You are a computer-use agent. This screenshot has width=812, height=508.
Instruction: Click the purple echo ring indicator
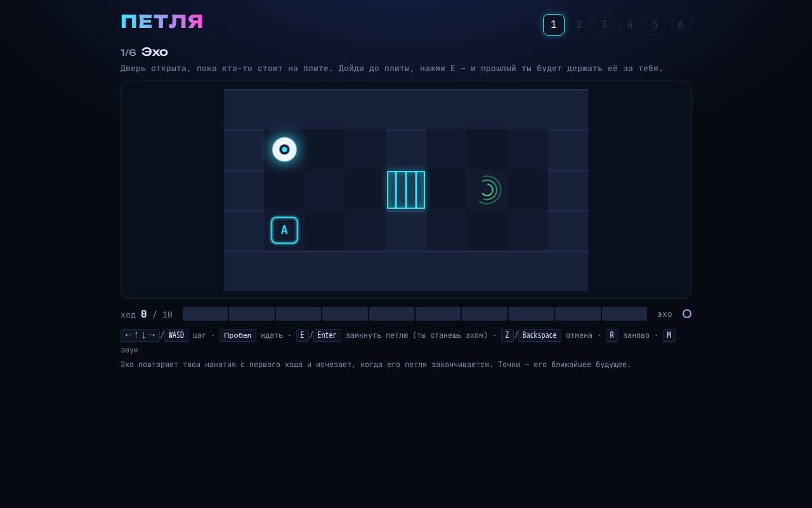tap(686, 314)
